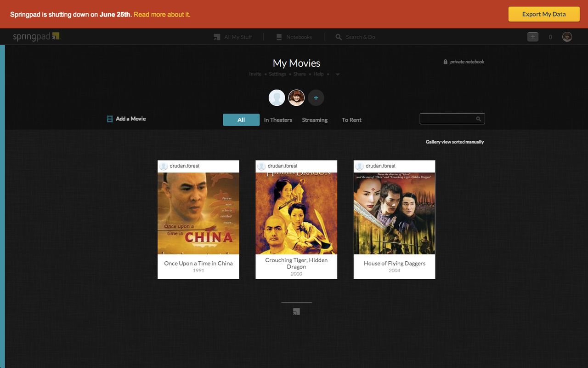Click drudan.forest on Crouching Tiger card
This screenshot has width=588, height=368.
coord(283,166)
